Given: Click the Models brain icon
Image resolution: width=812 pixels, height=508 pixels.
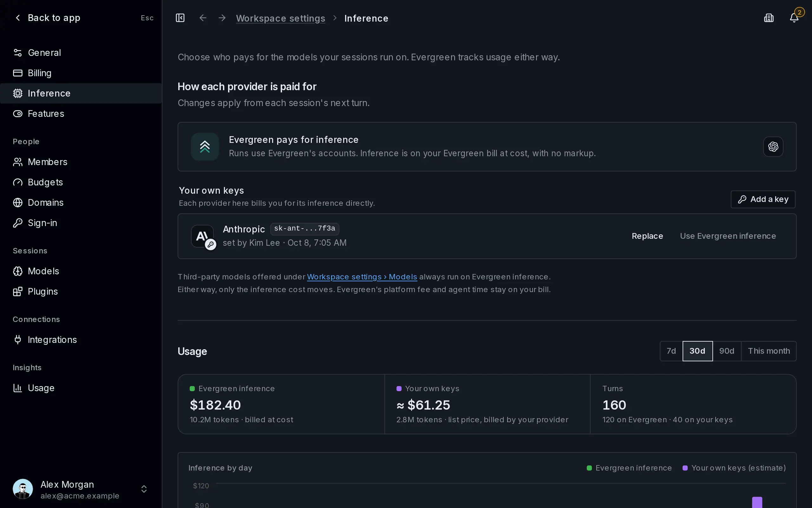Looking at the screenshot, I should click(x=18, y=271).
